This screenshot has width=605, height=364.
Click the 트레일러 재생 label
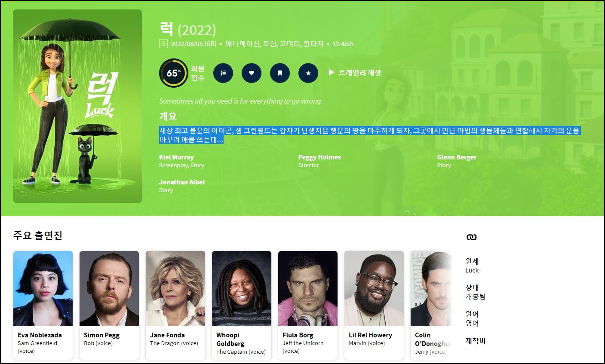[x=359, y=73]
